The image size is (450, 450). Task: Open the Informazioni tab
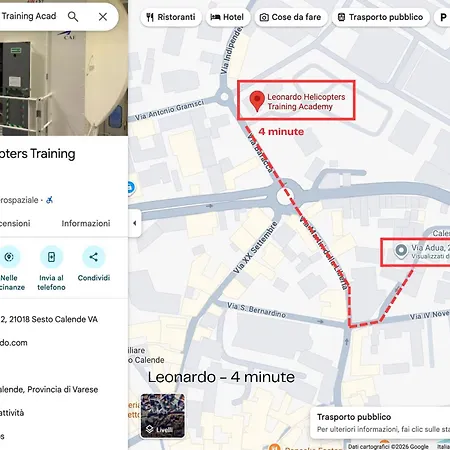pos(86,223)
